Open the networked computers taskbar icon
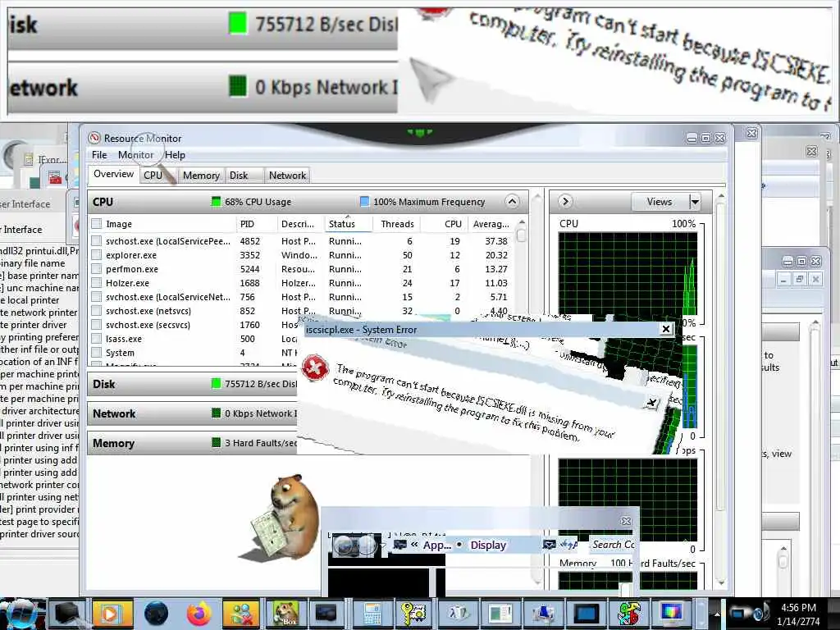Viewport: 840px width, 630px height. (x=543, y=614)
